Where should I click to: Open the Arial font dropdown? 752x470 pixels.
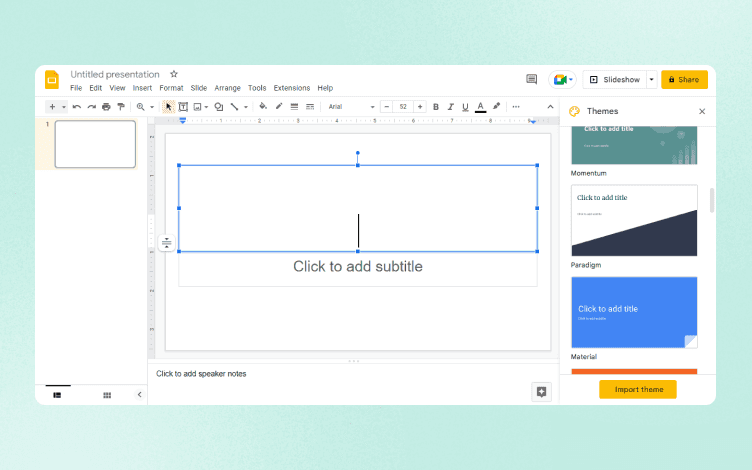click(351, 106)
